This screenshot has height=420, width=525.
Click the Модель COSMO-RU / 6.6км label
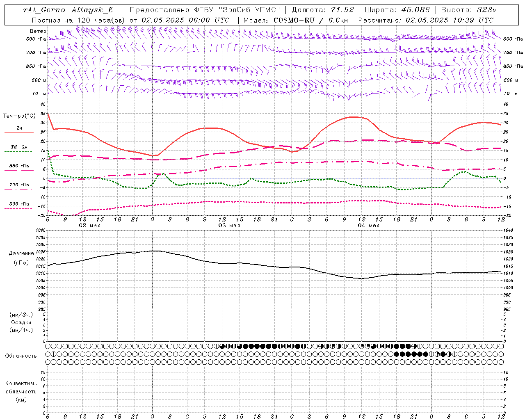coord(295,20)
